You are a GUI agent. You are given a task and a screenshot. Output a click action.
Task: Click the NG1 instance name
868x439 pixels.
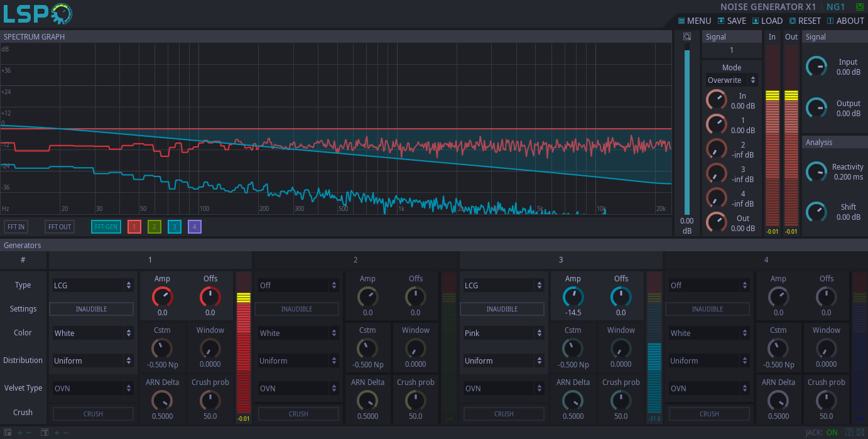click(836, 7)
